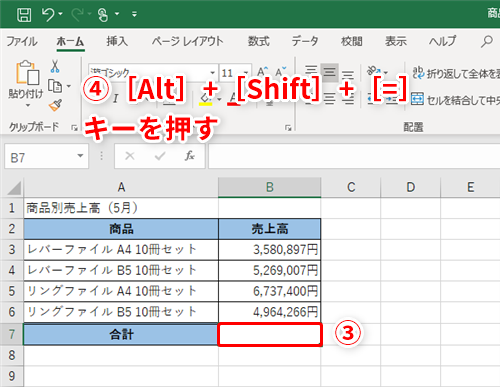The width and height of the screenshot is (500, 387).
Task: Select column D header
Action: (411, 187)
